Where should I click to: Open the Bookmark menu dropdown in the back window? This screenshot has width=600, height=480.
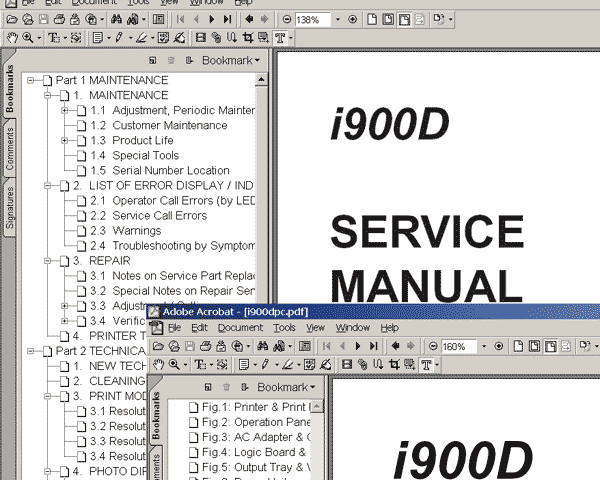[x=231, y=60]
